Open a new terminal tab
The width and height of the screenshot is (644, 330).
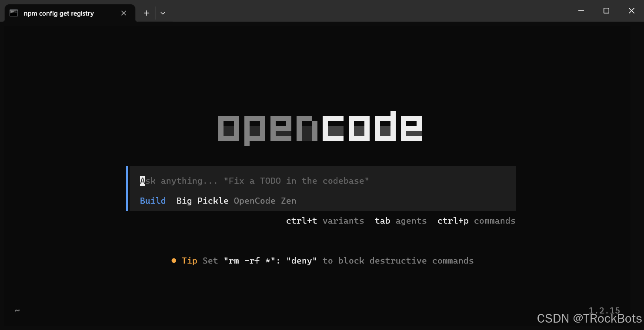coord(147,13)
